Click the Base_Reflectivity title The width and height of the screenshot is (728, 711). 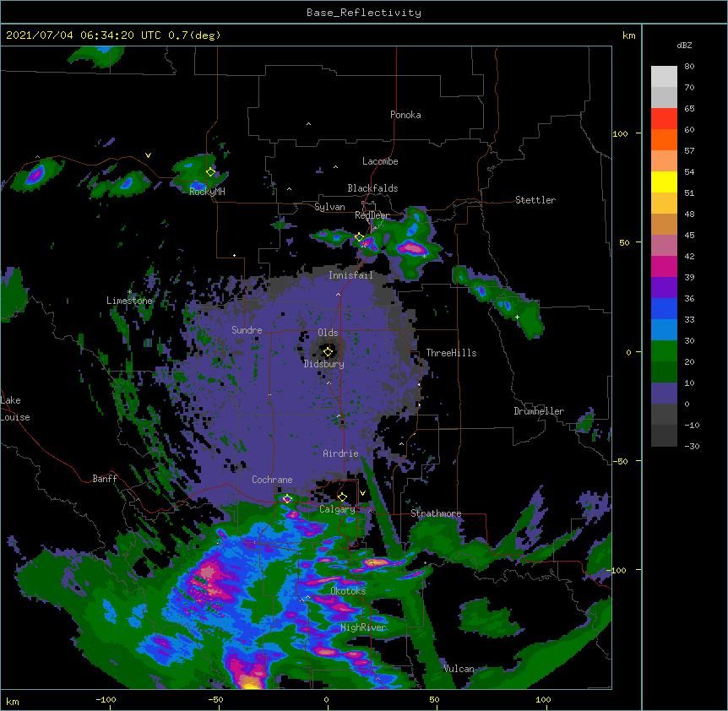click(x=364, y=13)
